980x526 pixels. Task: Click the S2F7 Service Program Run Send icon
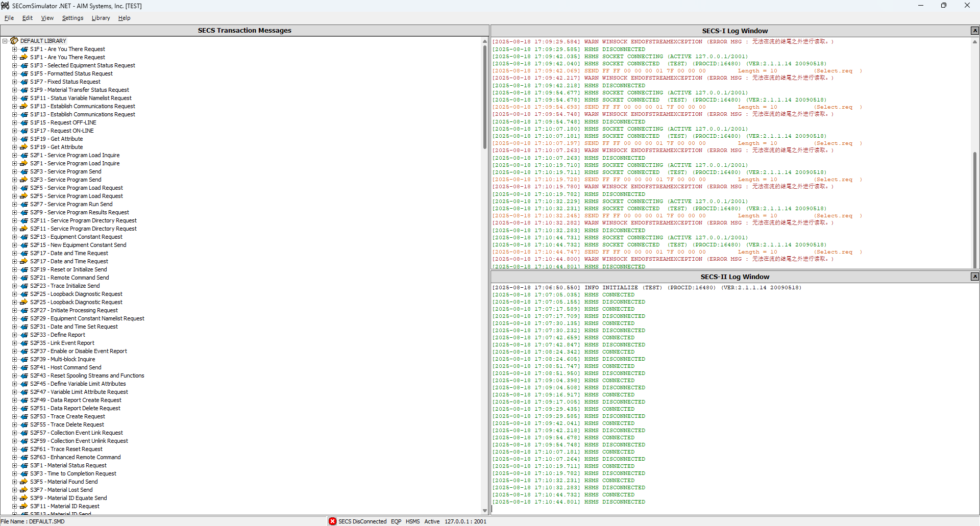[23, 204]
